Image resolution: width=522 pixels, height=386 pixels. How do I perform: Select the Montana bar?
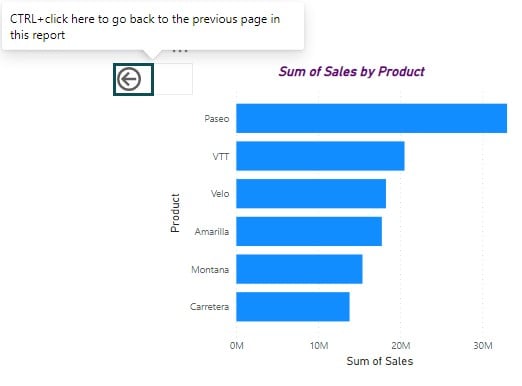[x=299, y=269]
